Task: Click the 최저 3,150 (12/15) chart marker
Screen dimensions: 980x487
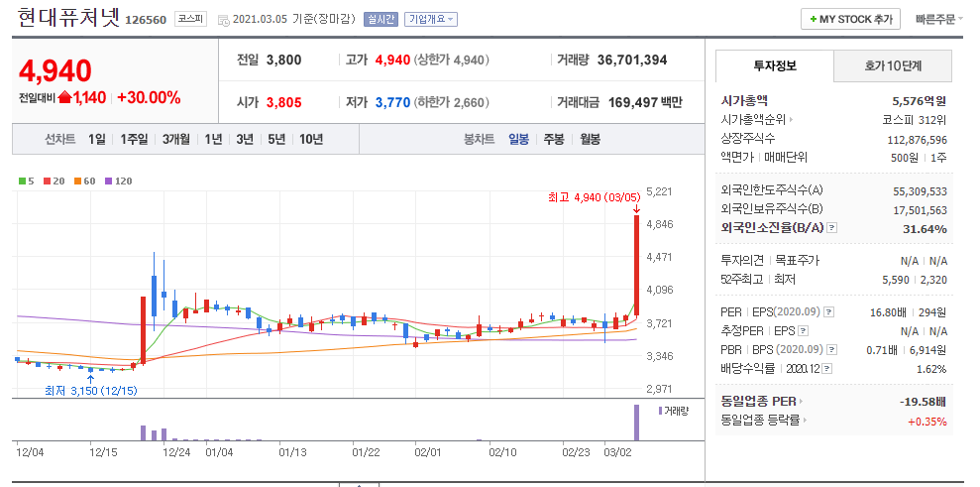Action: tap(90, 391)
